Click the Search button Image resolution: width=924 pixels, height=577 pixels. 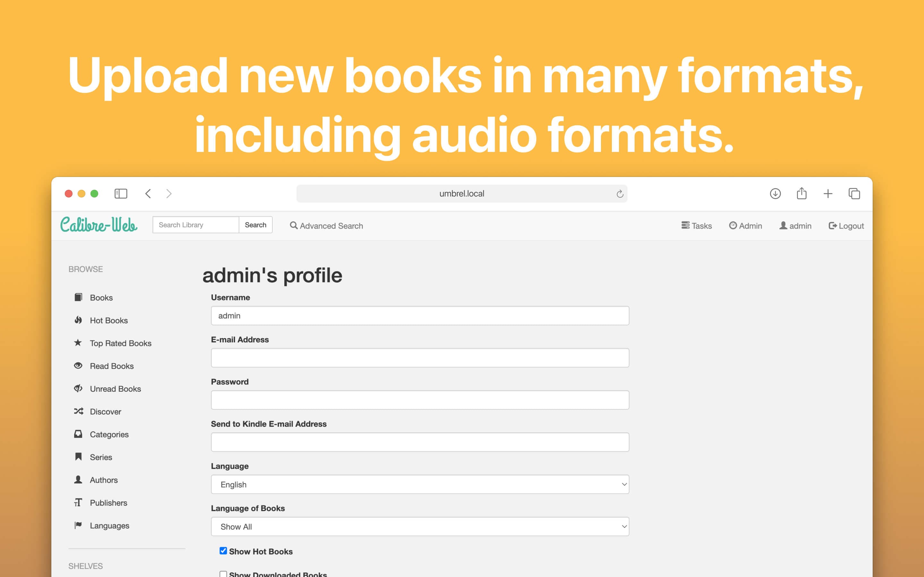255,225
